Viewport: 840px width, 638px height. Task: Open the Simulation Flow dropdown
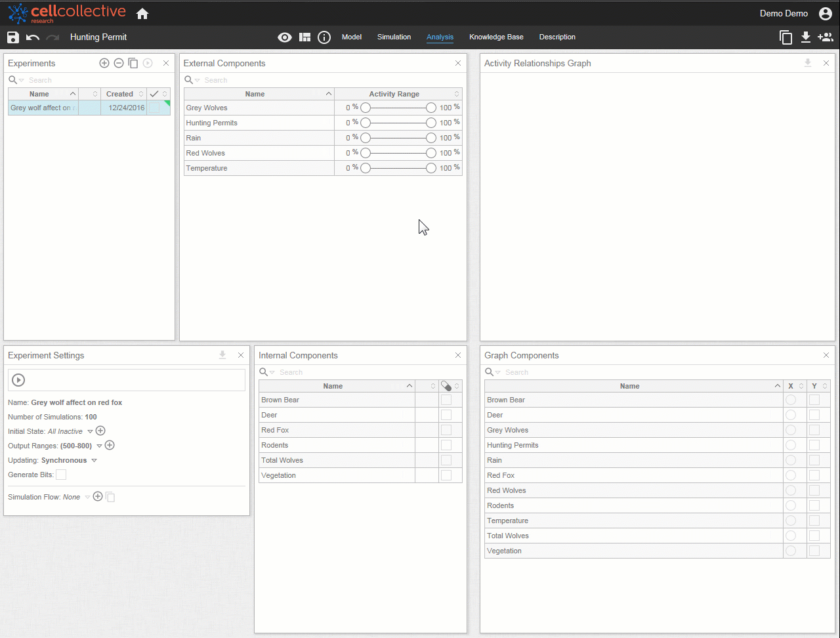pos(87,498)
